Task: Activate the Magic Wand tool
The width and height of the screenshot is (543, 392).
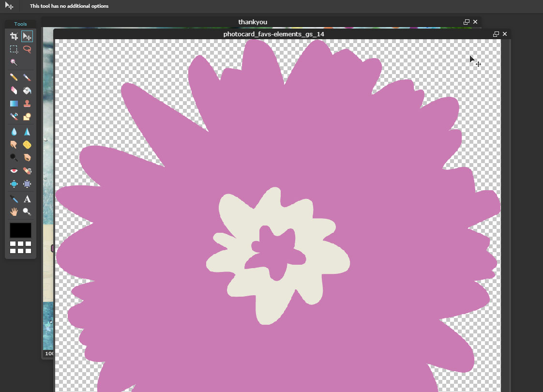Action: (14, 62)
